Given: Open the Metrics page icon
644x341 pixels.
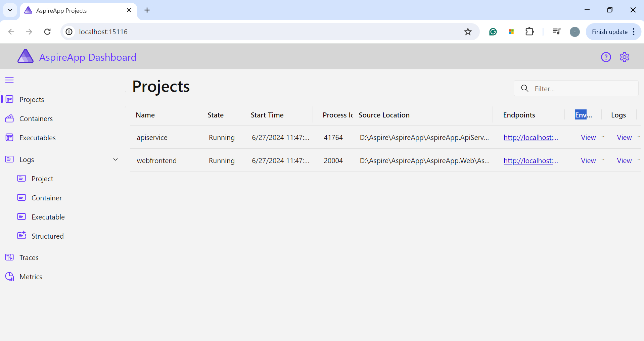Looking at the screenshot, I should coord(9,277).
